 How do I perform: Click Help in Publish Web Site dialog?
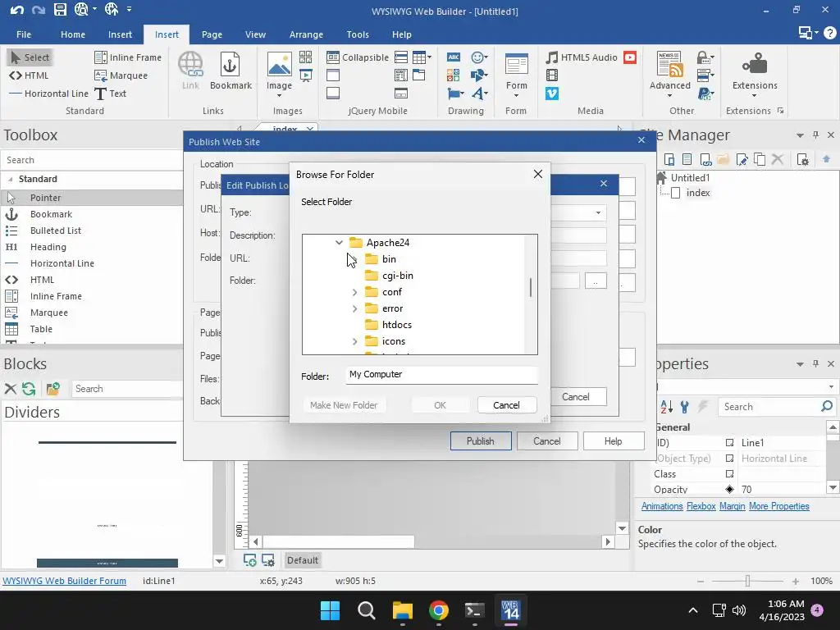[613, 441]
